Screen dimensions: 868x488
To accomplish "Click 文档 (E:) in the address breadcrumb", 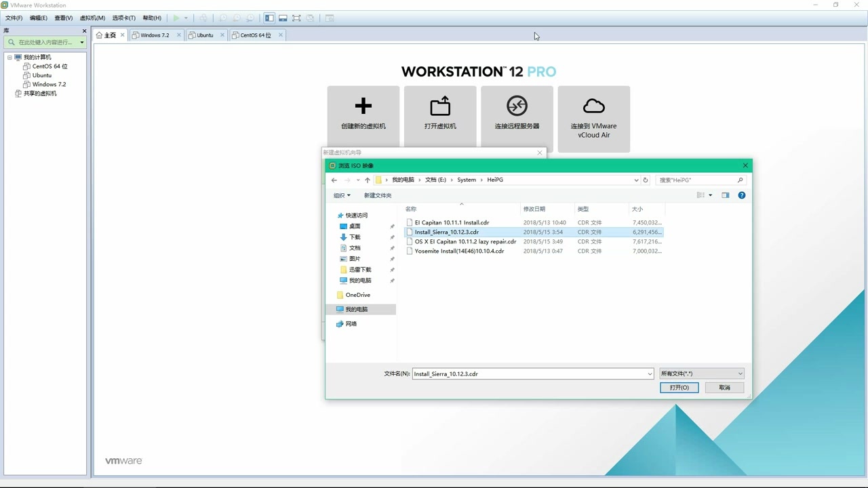I will coord(435,180).
